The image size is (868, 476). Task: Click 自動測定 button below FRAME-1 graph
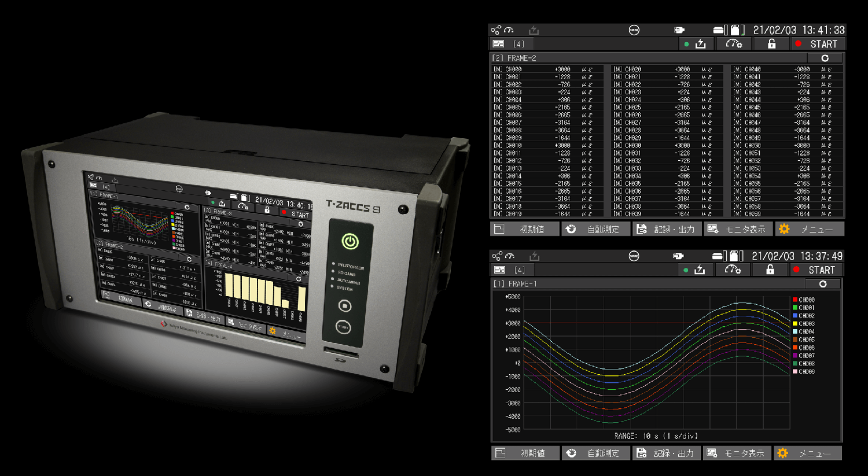596,453
